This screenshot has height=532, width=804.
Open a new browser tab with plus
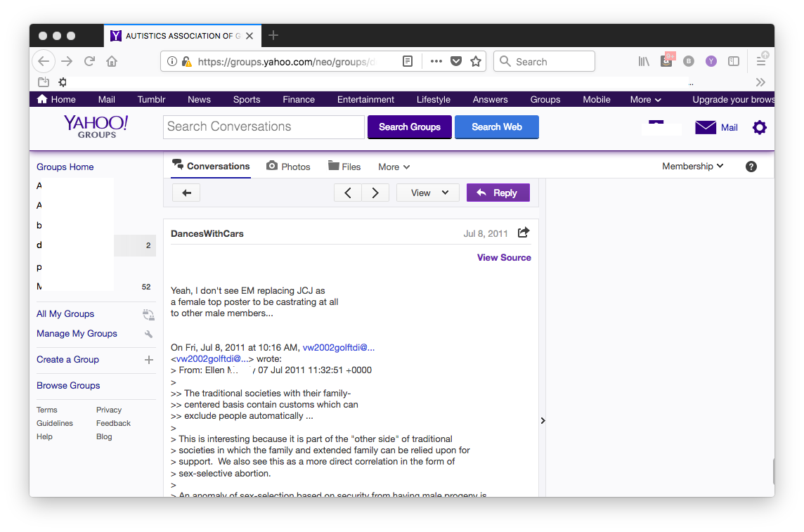tap(273, 35)
